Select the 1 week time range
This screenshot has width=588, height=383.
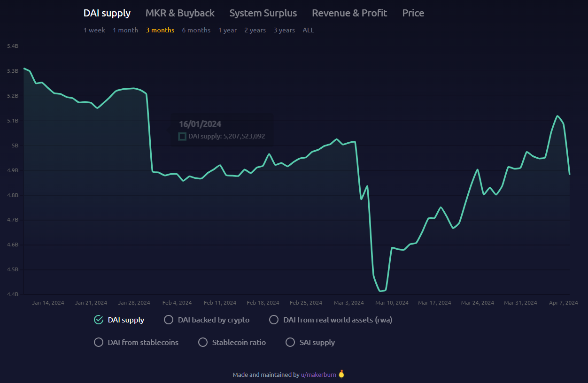pyautogui.click(x=94, y=30)
